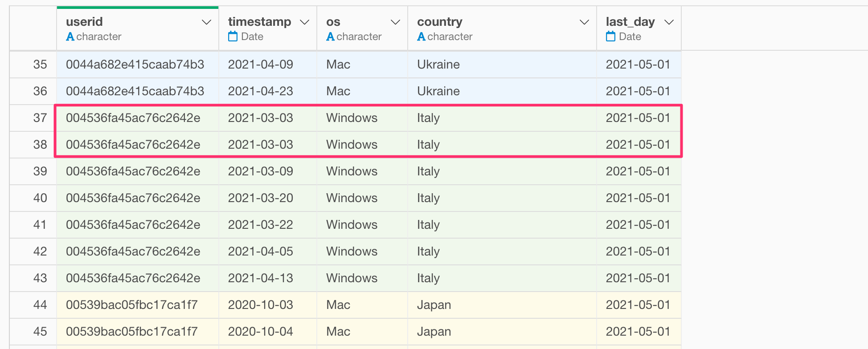Open the os column dropdown menu
The height and width of the screenshot is (349, 868).
pyautogui.click(x=395, y=22)
